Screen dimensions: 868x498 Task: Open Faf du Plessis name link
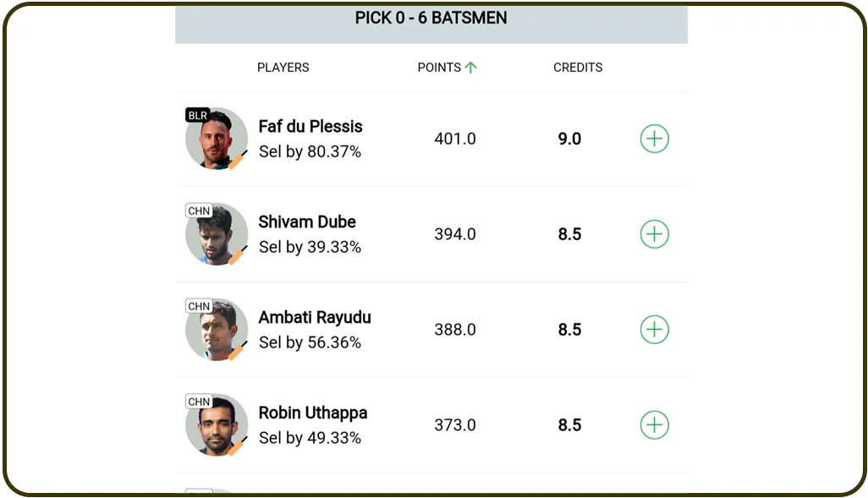click(310, 127)
